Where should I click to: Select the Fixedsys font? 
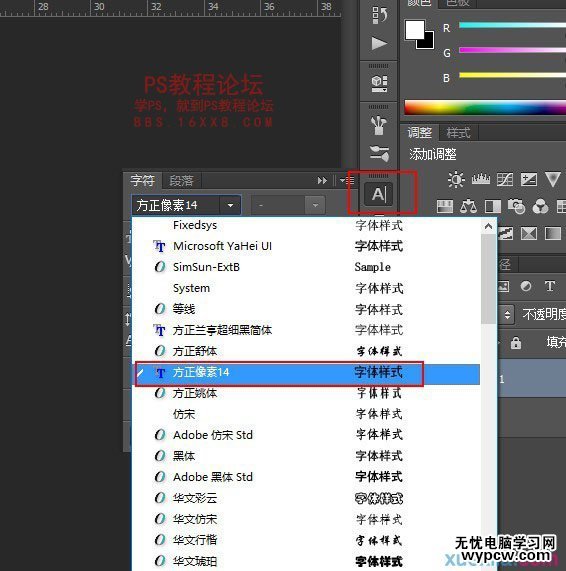tap(306, 225)
